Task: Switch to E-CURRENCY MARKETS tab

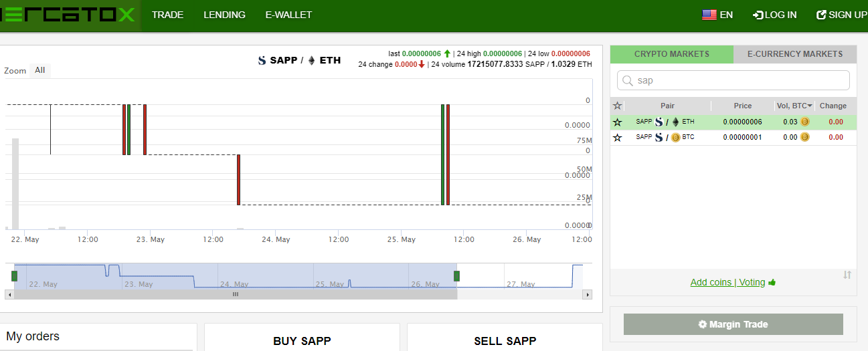Action: (795, 54)
